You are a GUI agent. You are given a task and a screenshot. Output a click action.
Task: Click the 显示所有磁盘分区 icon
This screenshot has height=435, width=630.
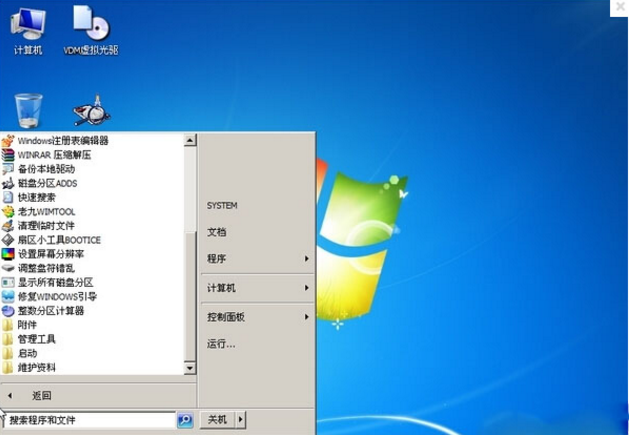pyautogui.click(x=8, y=282)
